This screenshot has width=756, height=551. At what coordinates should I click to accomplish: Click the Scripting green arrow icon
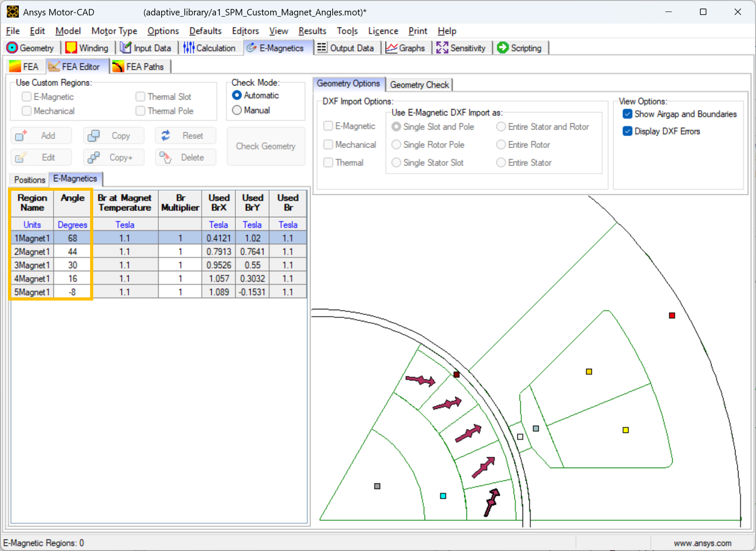[x=503, y=48]
